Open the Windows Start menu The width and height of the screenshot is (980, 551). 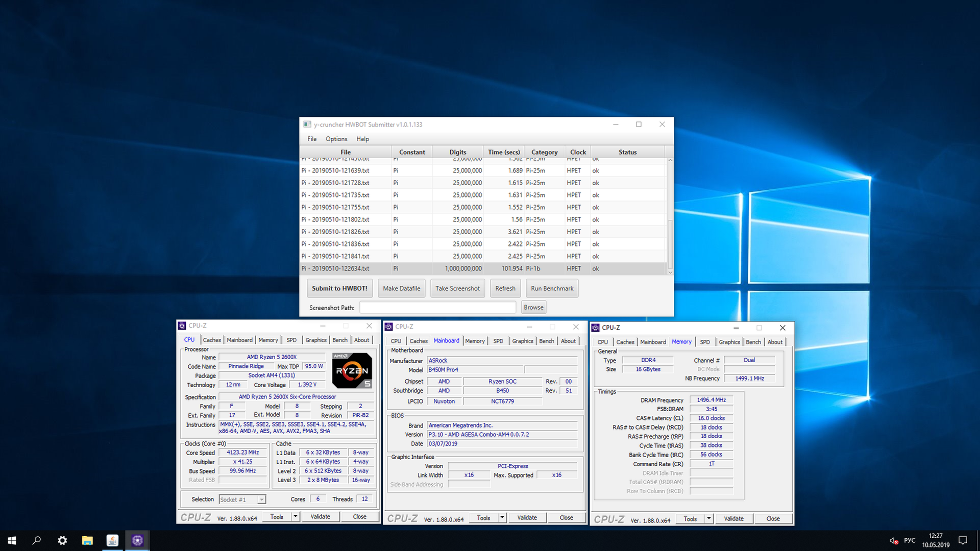tap(12, 540)
